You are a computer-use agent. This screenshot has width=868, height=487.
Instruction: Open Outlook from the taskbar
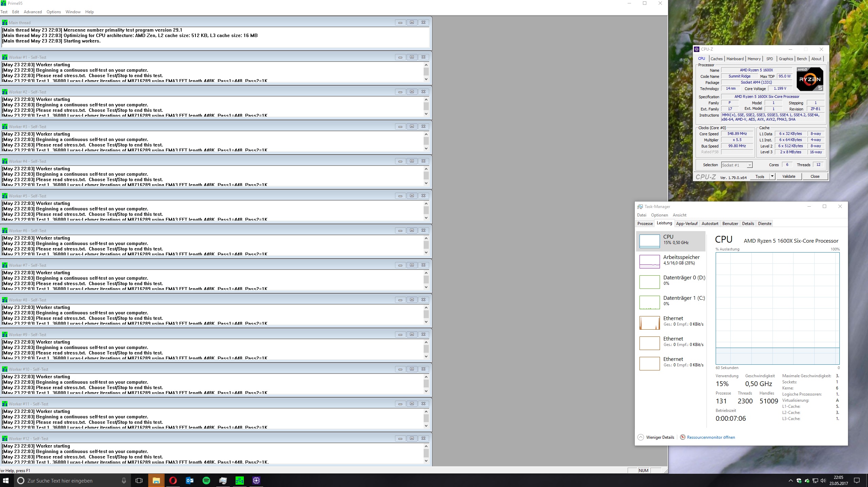[190, 480]
